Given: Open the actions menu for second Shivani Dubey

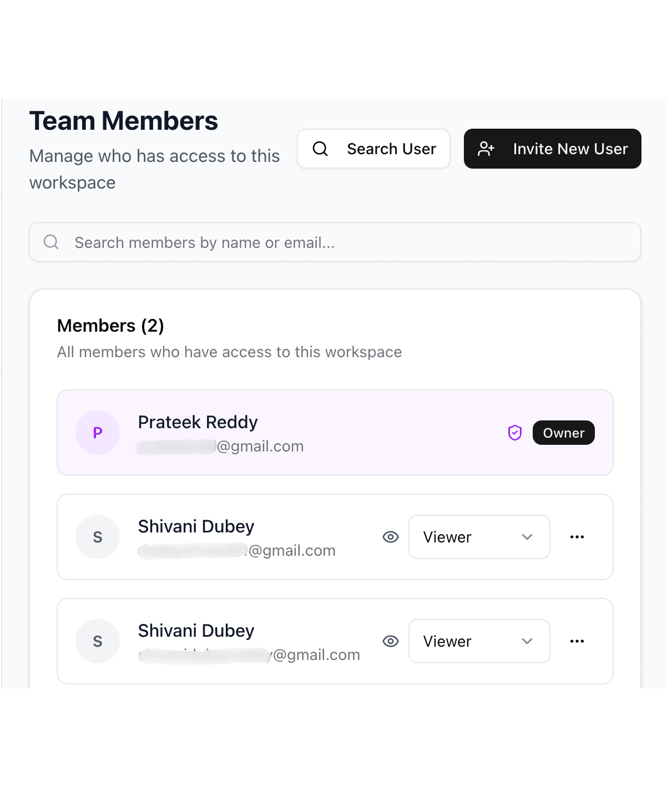Looking at the screenshot, I should tap(577, 641).
